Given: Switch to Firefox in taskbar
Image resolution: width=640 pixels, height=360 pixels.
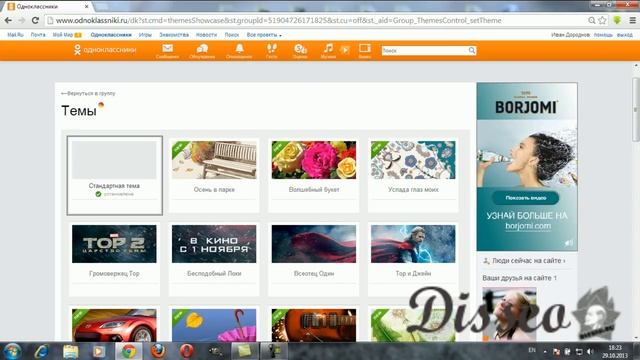Looking at the screenshot, I should [158, 351].
